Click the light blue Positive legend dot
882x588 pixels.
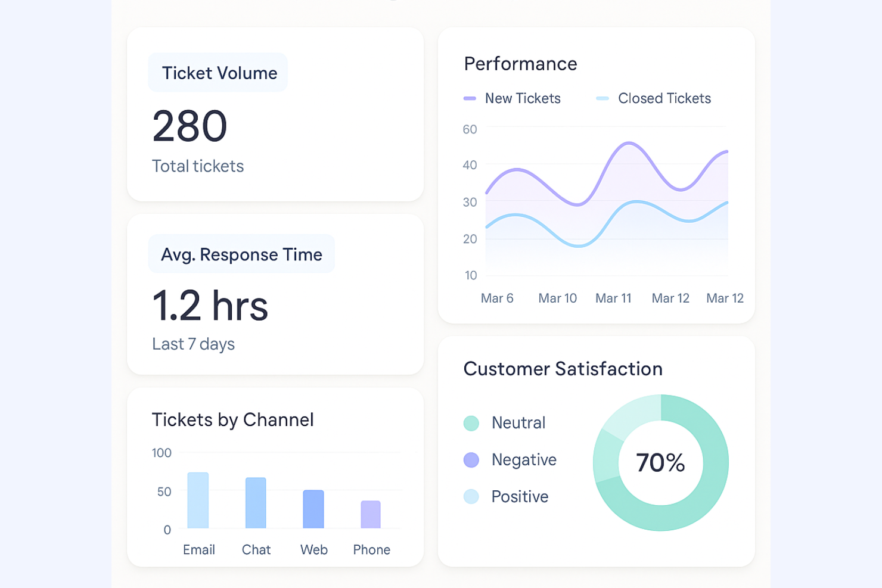click(471, 497)
